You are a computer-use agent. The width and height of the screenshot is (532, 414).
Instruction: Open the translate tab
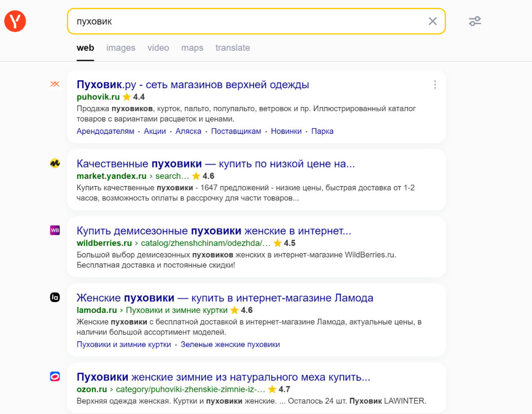233,48
